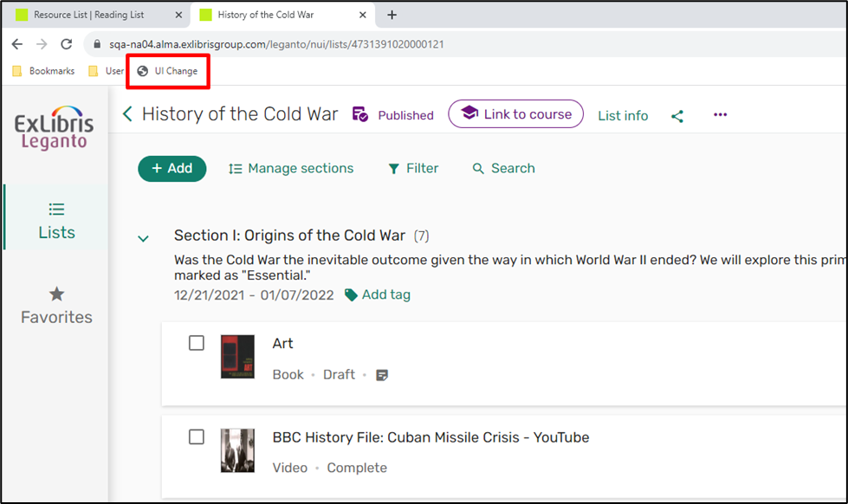Open the more options ellipsis menu
Viewport: 848px width, 504px height.
720,114
